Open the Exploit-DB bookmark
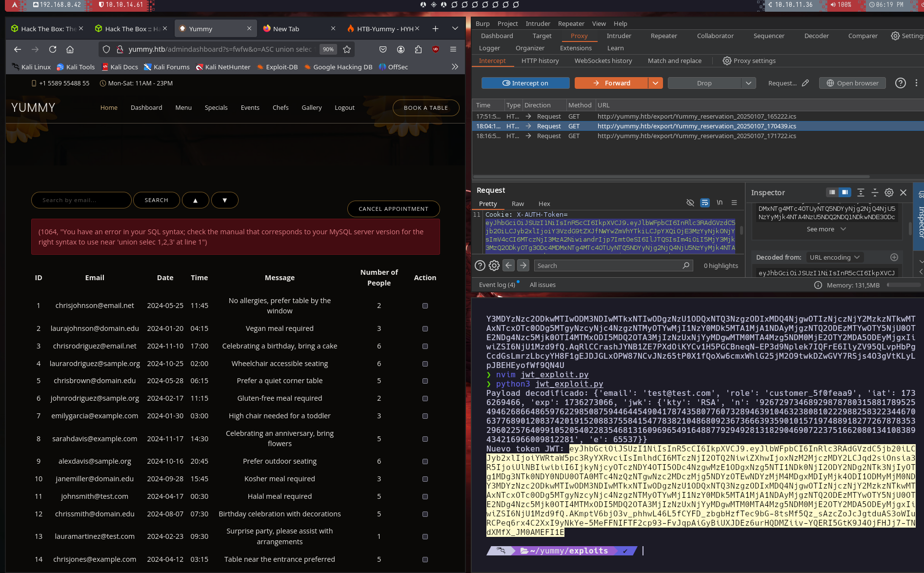Viewport: 924px width, 573px height. (277, 67)
